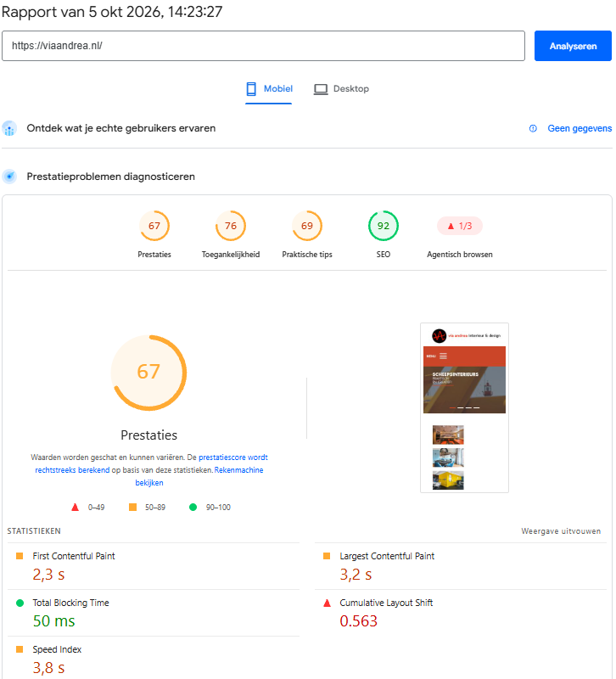Click the icon beside Prestatieproblemen diagnosticeren
The width and height of the screenshot is (616, 679).
pos(9,177)
